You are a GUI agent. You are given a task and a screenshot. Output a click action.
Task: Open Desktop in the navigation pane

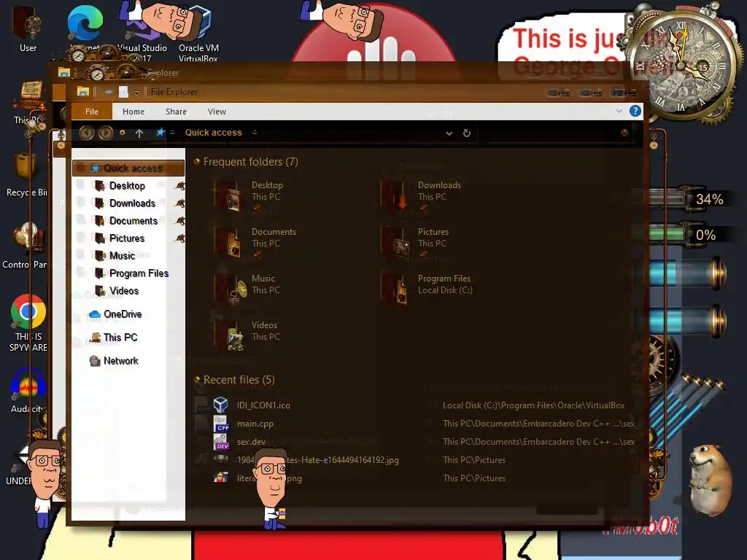pos(127,186)
